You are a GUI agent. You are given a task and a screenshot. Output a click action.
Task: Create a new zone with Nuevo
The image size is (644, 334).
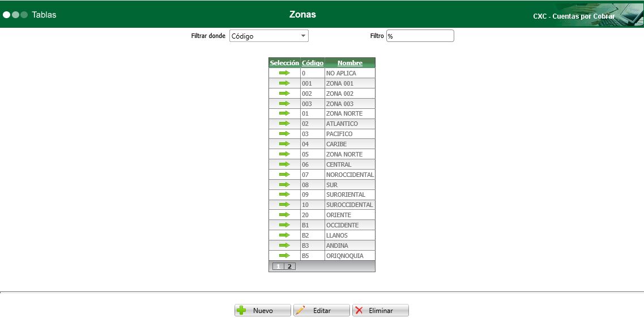point(262,311)
